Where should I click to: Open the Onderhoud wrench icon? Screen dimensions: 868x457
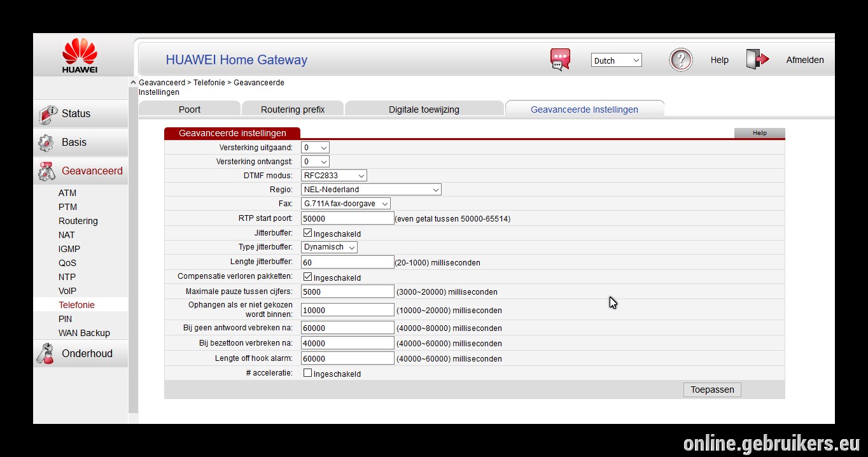coord(46,354)
